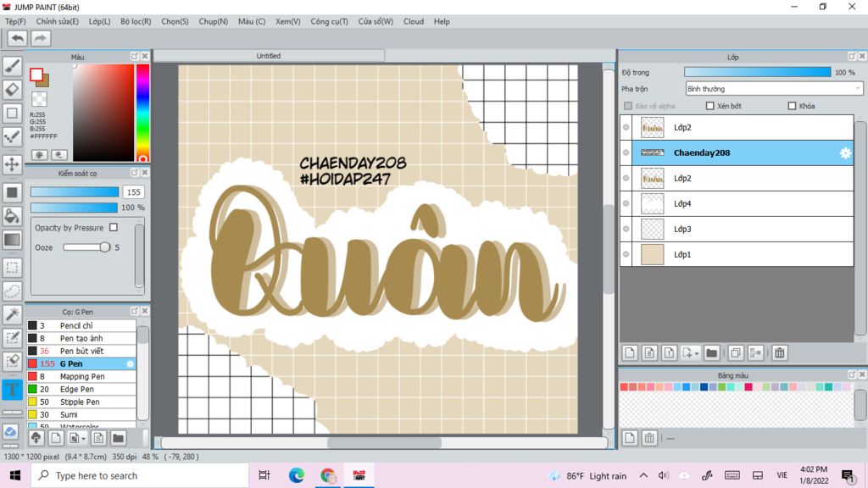This screenshot has width=868, height=488.
Task: Open G Pen brush settings gear
Action: point(130,363)
